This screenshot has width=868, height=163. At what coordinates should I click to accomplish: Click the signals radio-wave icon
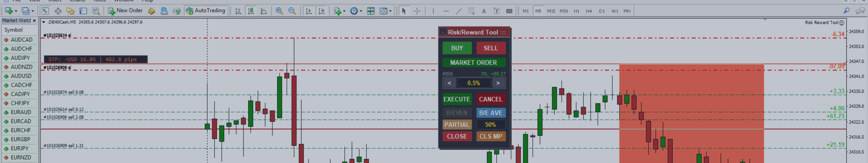click(x=177, y=11)
